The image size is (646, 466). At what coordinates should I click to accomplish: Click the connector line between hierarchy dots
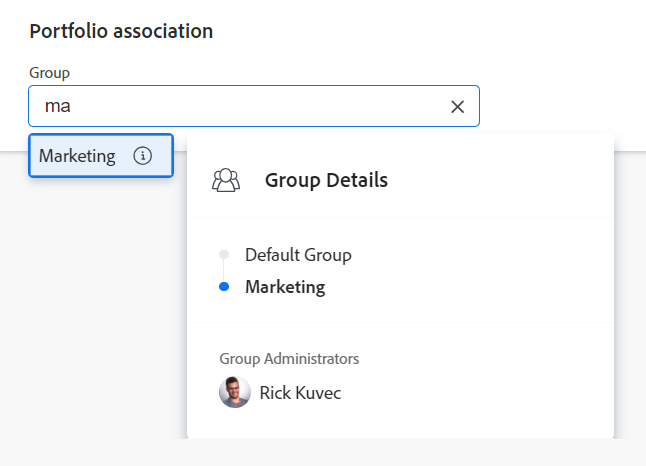224,271
